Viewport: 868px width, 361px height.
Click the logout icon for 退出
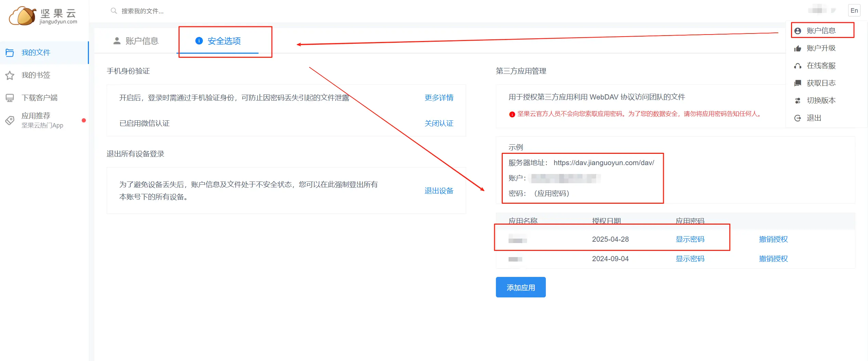798,118
